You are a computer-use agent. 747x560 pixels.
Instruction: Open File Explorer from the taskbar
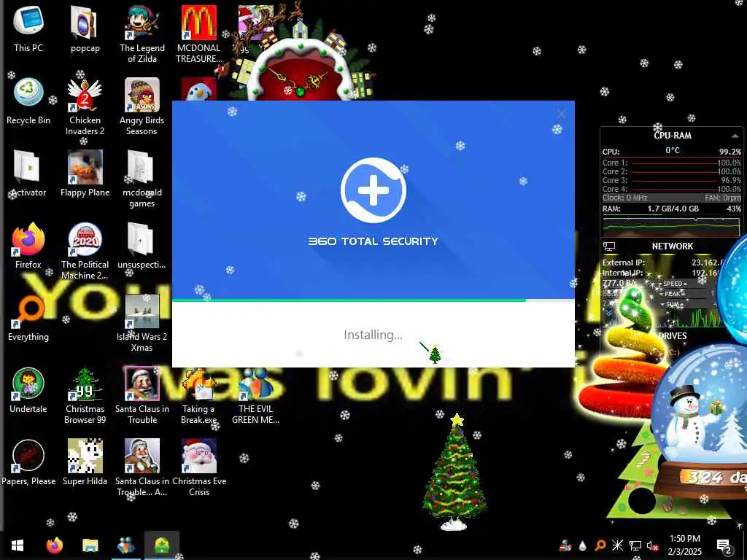click(90, 545)
